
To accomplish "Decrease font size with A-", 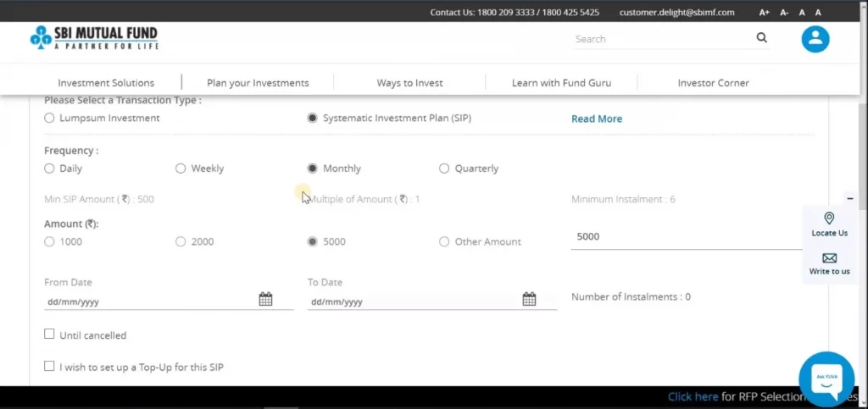I will (x=784, y=12).
